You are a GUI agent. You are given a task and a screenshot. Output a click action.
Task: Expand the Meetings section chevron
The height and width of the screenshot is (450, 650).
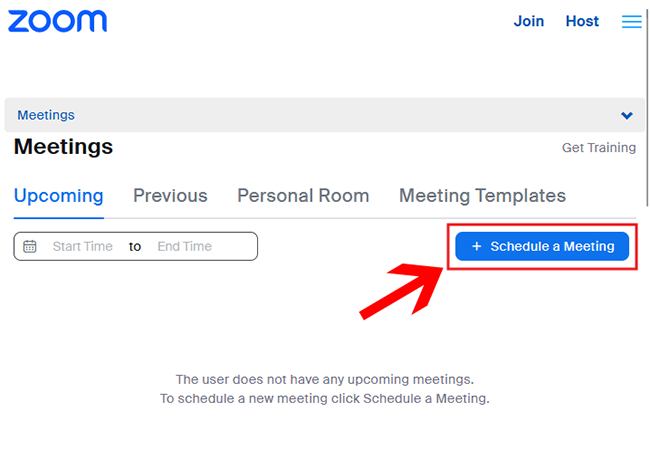(627, 116)
